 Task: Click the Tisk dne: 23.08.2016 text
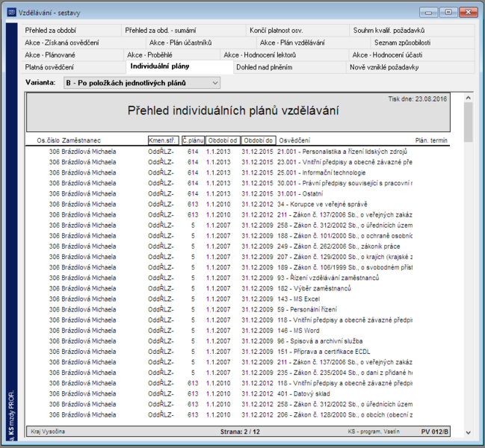(x=418, y=99)
